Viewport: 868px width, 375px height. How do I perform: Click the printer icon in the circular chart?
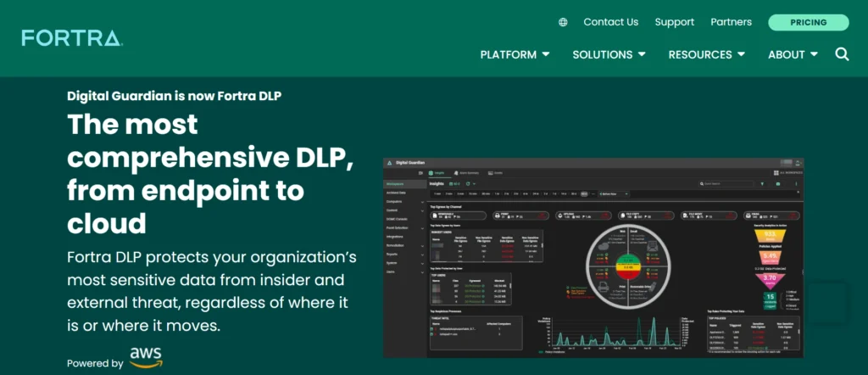pyautogui.click(x=604, y=287)
